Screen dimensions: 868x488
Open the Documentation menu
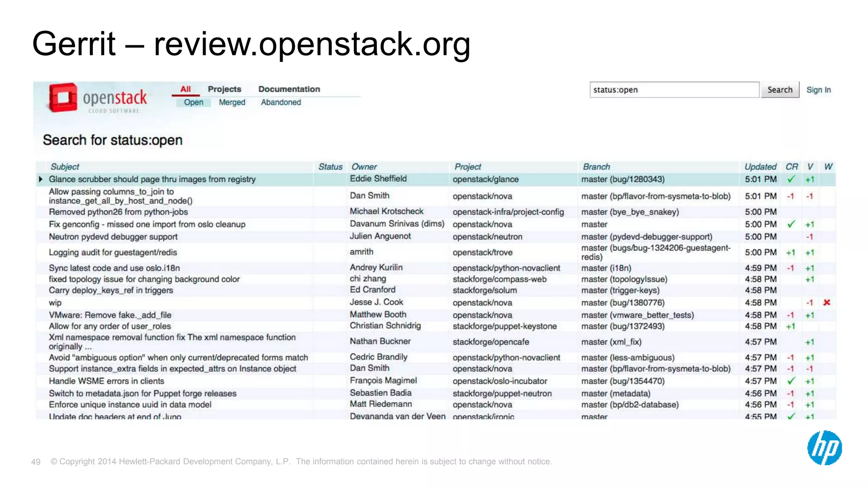click(289, 89)
